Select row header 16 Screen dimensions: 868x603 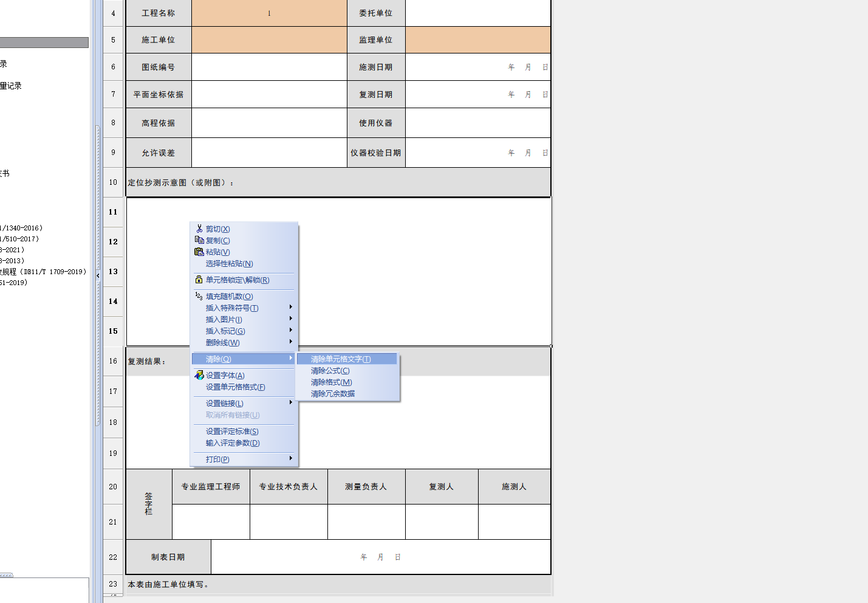pos(113,361)
